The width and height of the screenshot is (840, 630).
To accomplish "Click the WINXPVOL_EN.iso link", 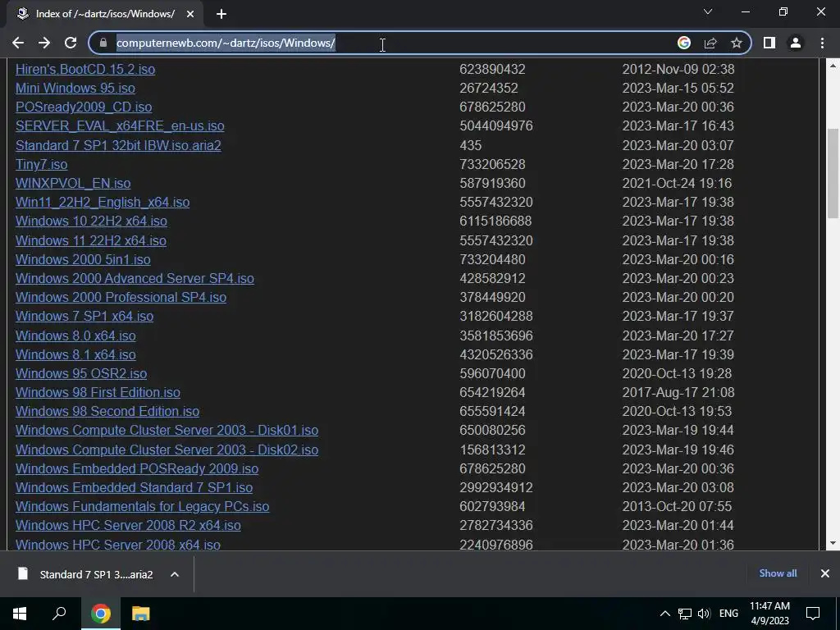I will 73,183.
